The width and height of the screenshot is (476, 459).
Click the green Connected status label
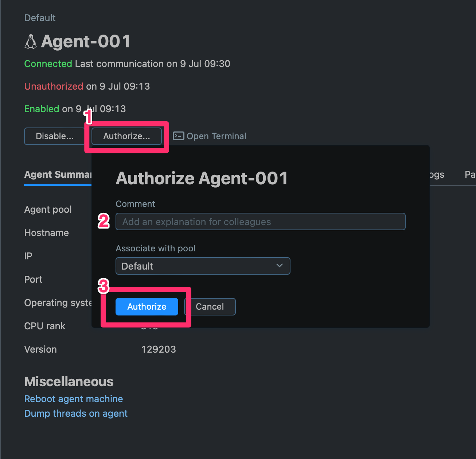coord(48,63)
